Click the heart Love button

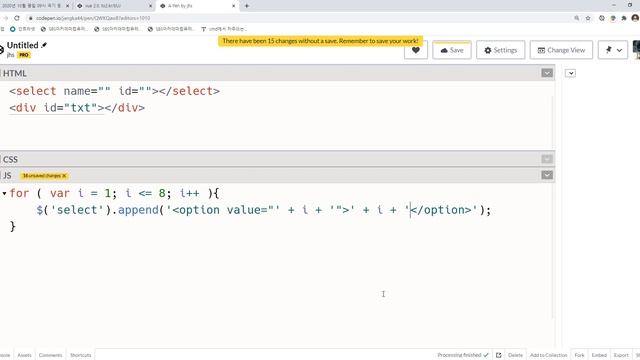pos(416,50)
